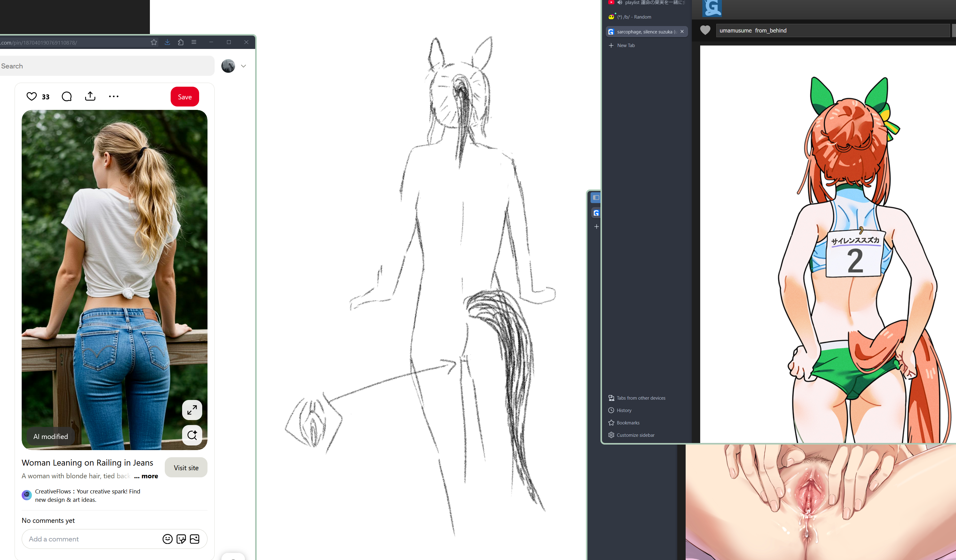Open Customize sidebar
956x560 pixels.
(x=632, y=435)
